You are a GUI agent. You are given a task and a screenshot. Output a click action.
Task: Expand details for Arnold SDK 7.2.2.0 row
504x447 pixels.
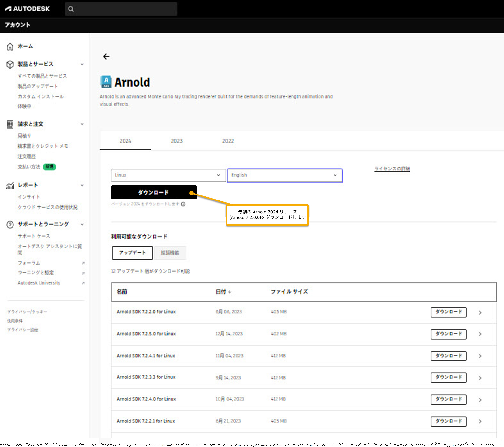[480, 312]
